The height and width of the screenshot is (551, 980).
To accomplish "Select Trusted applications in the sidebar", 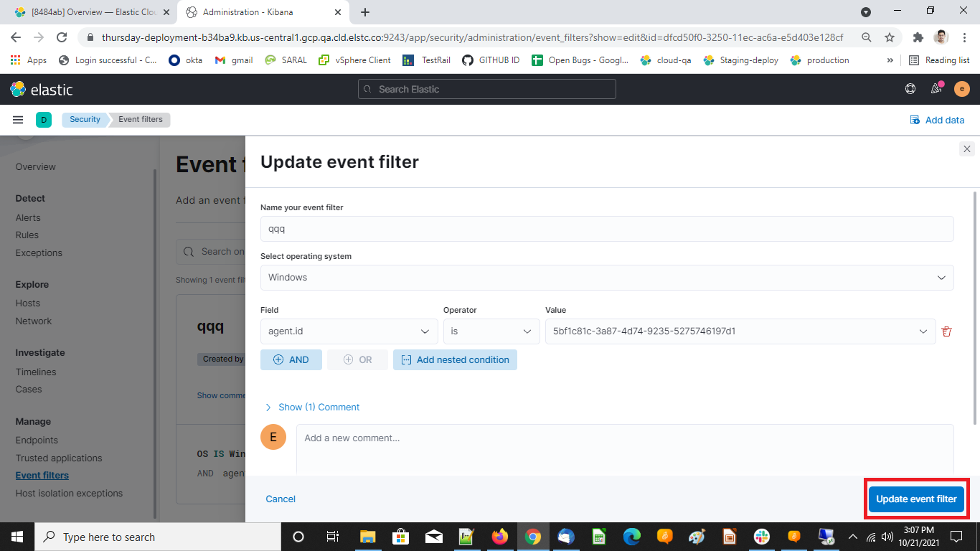I will (58, 458).
